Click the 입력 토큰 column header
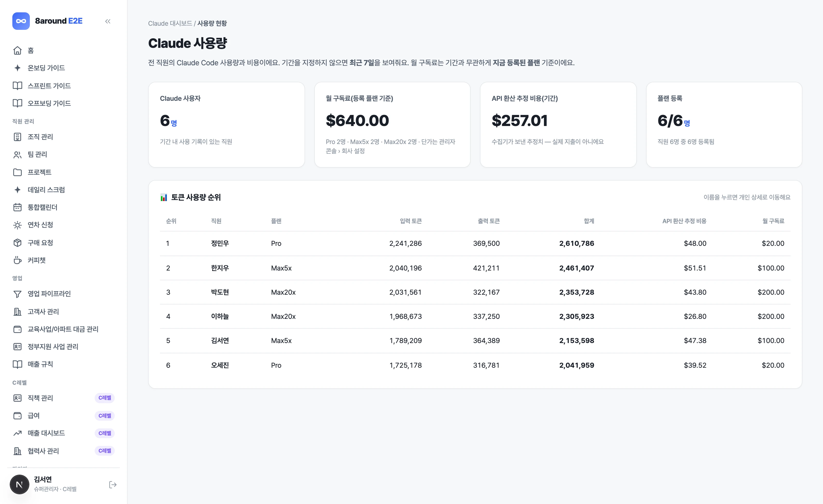Viewport: 823px width, 504px height. (x=411, y=221)
